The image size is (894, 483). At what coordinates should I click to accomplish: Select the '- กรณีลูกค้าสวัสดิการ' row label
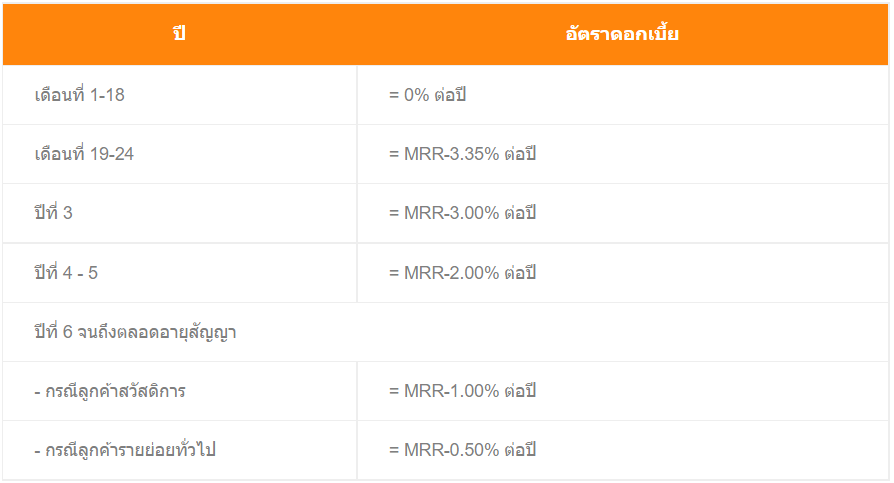(x=109, y=391)
